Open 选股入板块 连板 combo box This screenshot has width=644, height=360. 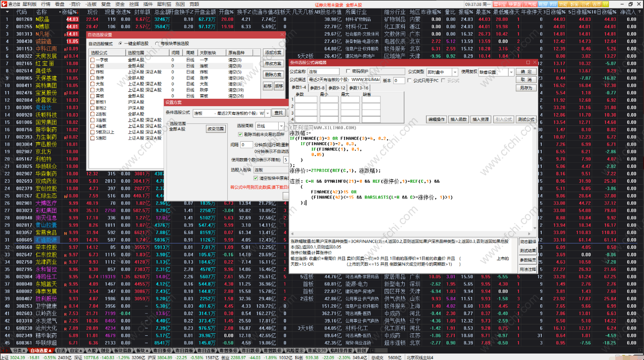270,169
